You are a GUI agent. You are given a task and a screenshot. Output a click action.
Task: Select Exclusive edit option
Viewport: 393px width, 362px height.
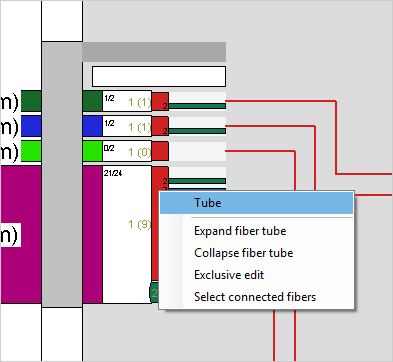coord(229,275)
